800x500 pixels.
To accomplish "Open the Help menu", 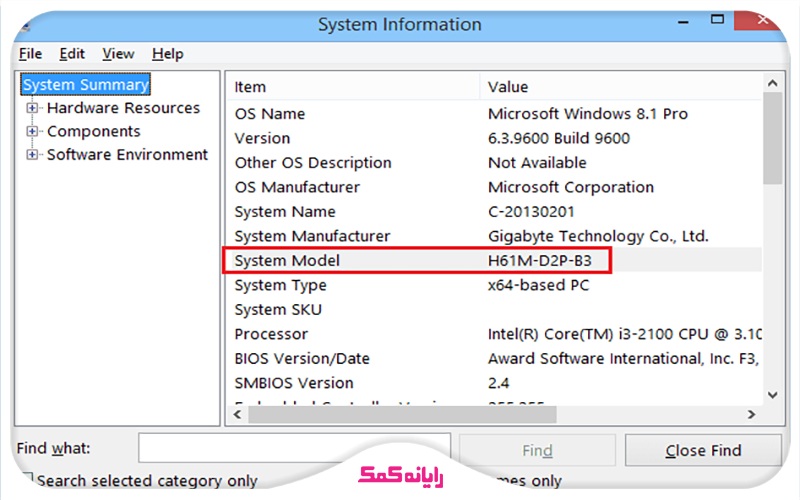I will [x=167, y=54].
